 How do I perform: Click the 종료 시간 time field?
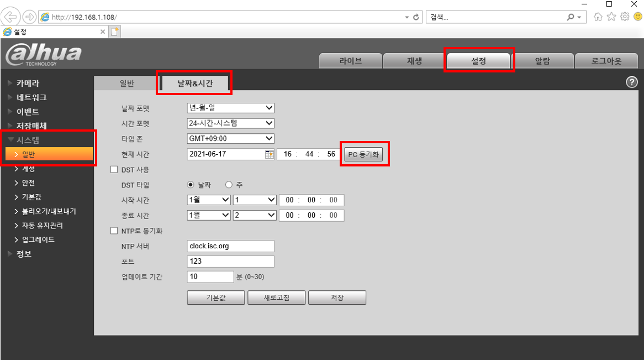312,215
